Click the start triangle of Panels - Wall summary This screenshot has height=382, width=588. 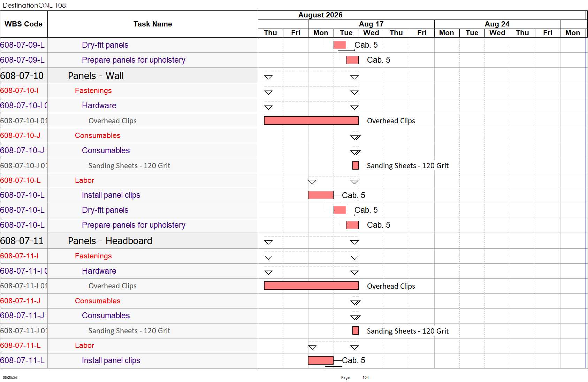[x=268, y=77]
